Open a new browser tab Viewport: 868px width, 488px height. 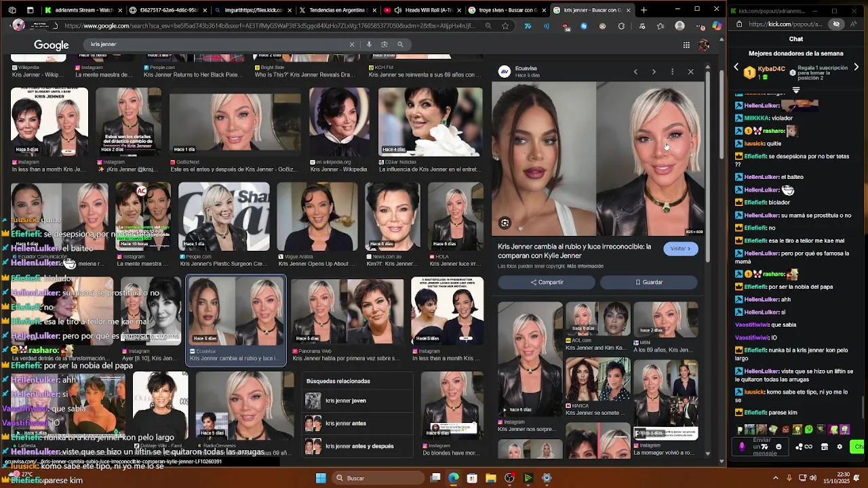[644, 10]
